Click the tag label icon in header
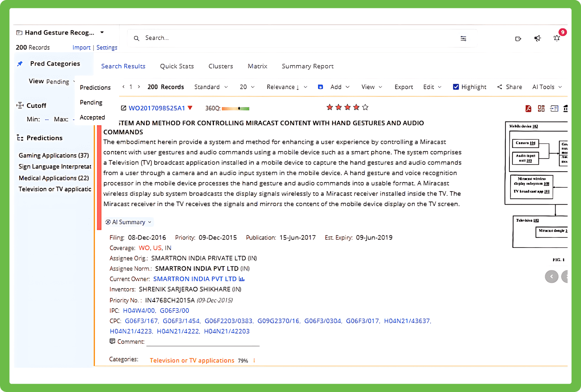 click(518, 39)
